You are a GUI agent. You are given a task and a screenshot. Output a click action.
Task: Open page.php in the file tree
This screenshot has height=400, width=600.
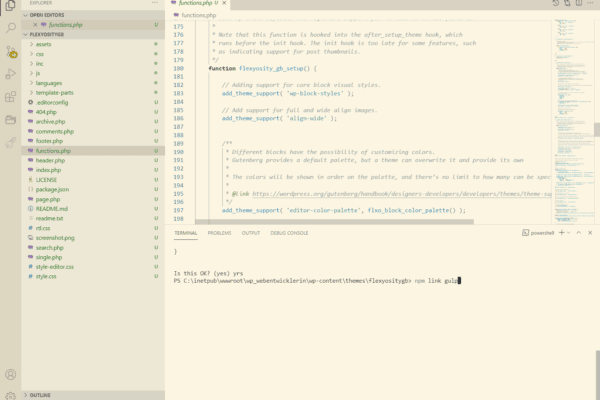coord(93,199)
